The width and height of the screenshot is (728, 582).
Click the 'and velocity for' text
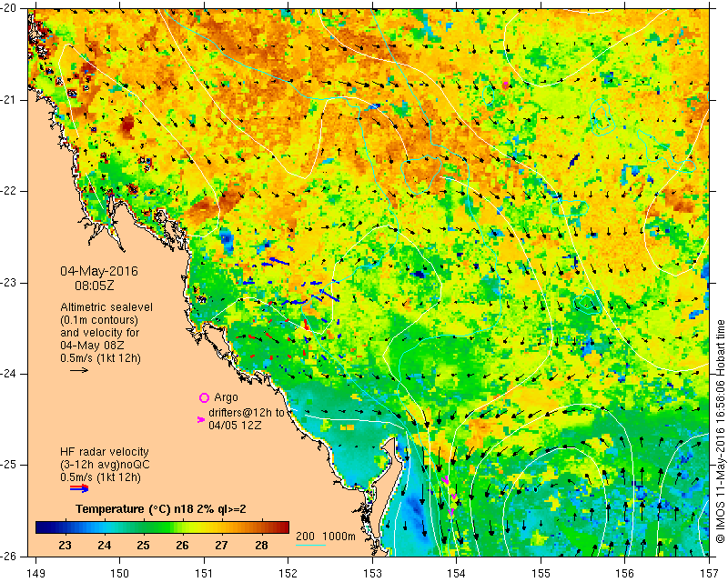pos(99,333)
